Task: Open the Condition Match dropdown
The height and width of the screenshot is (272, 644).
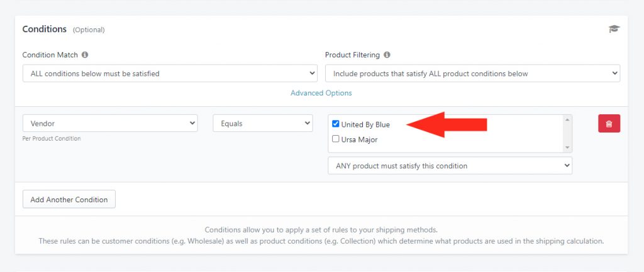Action: pos(170,73)
